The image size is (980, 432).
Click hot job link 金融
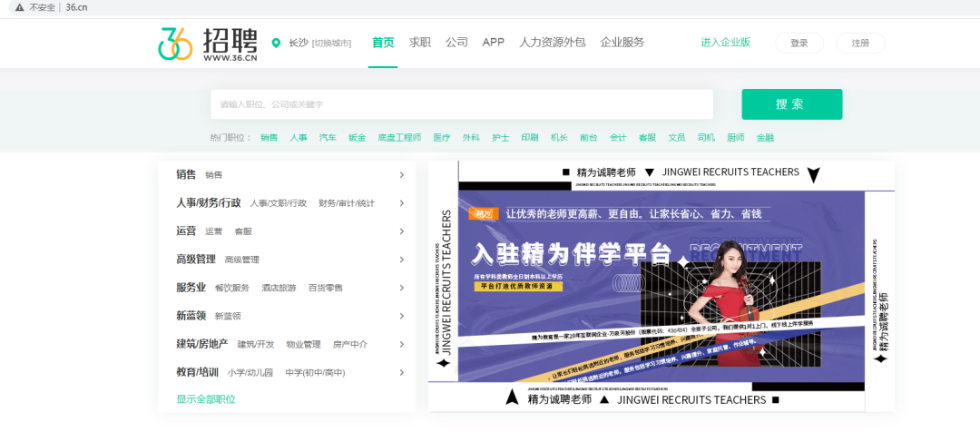[765, 138]
